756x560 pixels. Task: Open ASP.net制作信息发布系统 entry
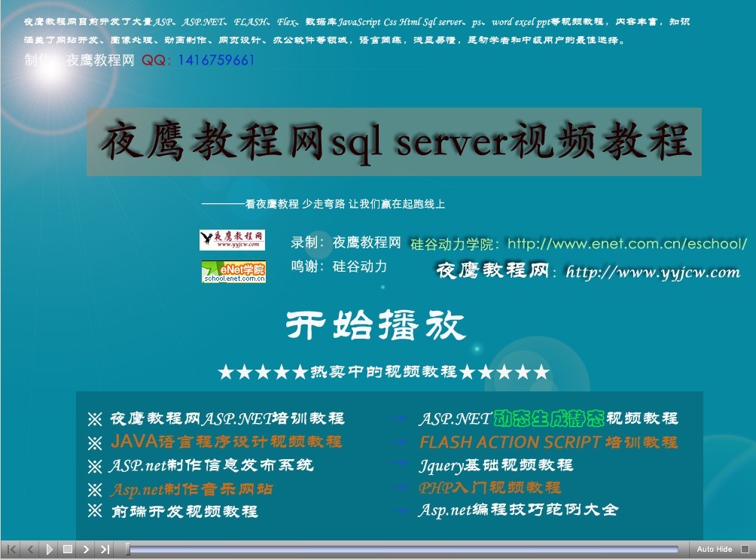(211, 466)
